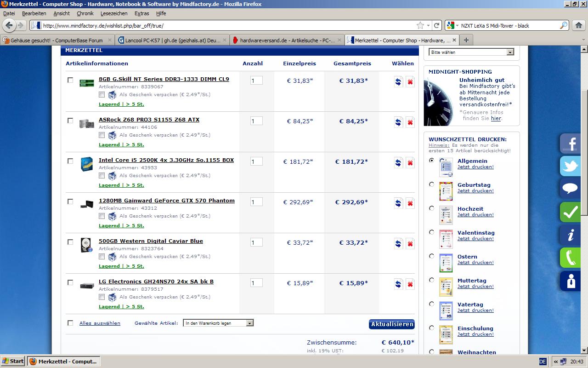Open the Datei menu
The image size is (588, 368).
[x=9, y=14]
